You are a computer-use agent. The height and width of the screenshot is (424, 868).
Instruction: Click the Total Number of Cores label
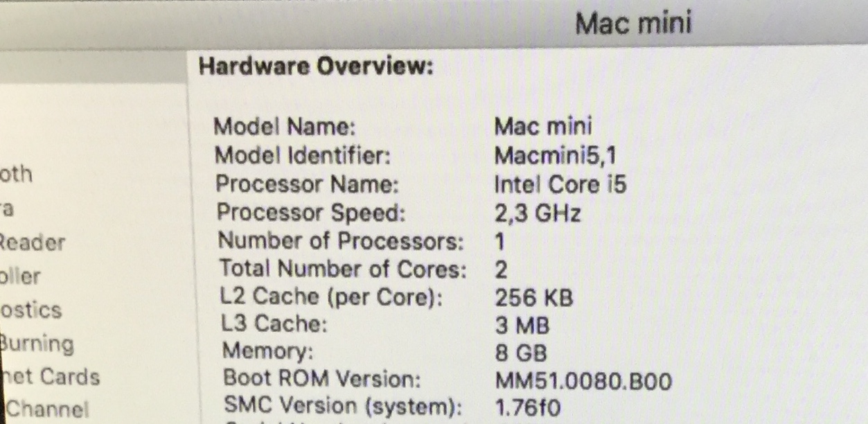coord(343,268)
